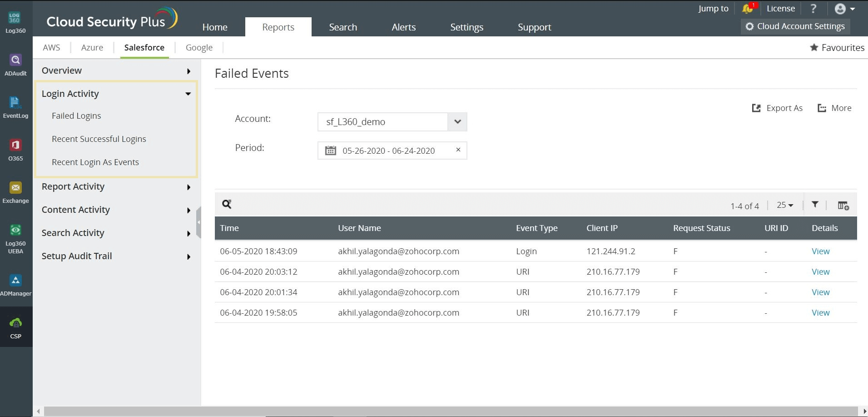Image resolution: width=868 pixels, height=417 pixels.
Task: Open the calendar date picker icon
Action: pos(331,151)
